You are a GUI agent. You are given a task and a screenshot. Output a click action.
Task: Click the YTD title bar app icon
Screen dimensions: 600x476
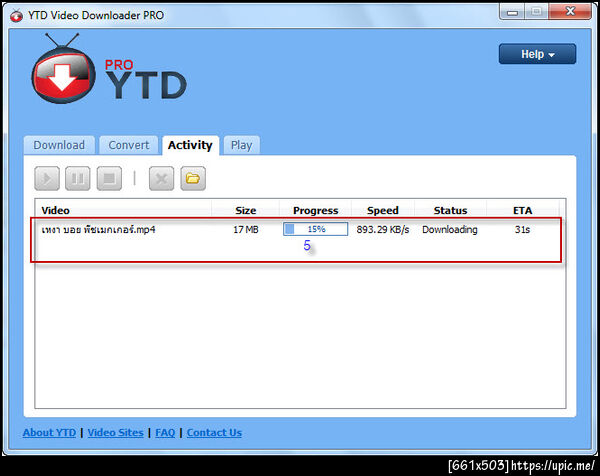click(16, 15)
